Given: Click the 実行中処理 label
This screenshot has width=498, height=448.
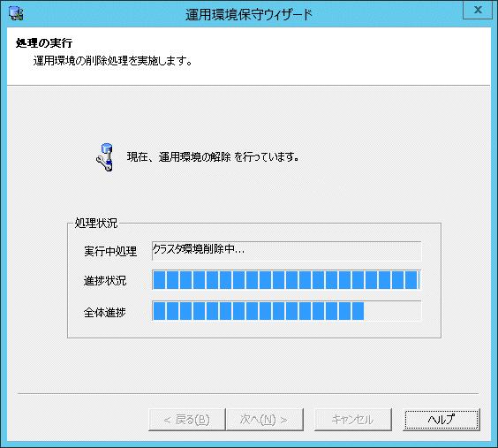Looking at the screenshot, I should (x=110, y=251).
